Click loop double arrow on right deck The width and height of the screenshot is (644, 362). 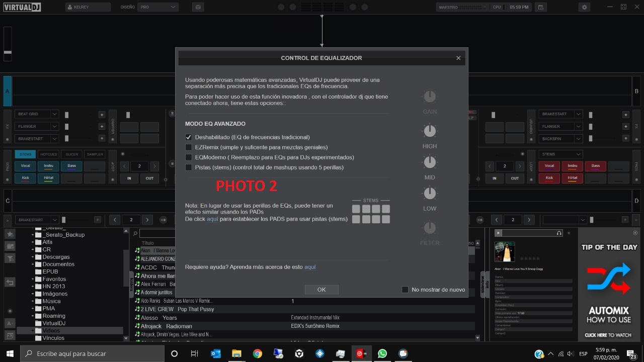(520, 166)
